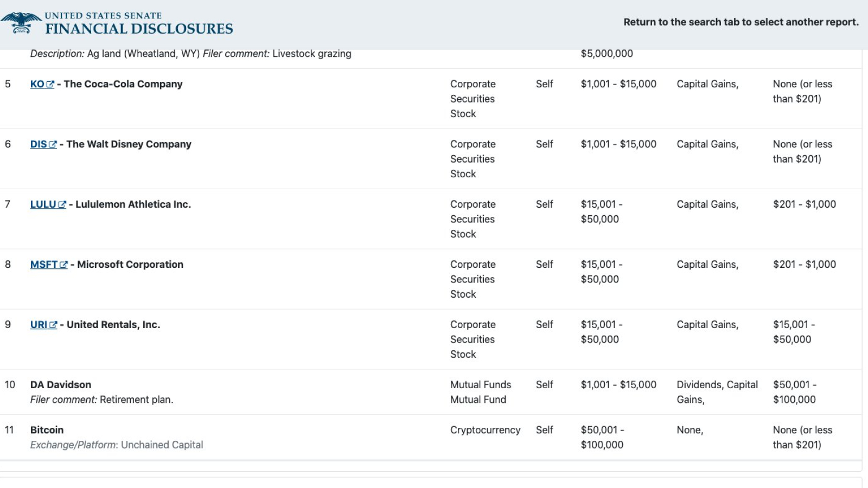Open the MSFT ticker link
Image resolution: width=868 pixels, height=488 pixels.
(44, 265)
